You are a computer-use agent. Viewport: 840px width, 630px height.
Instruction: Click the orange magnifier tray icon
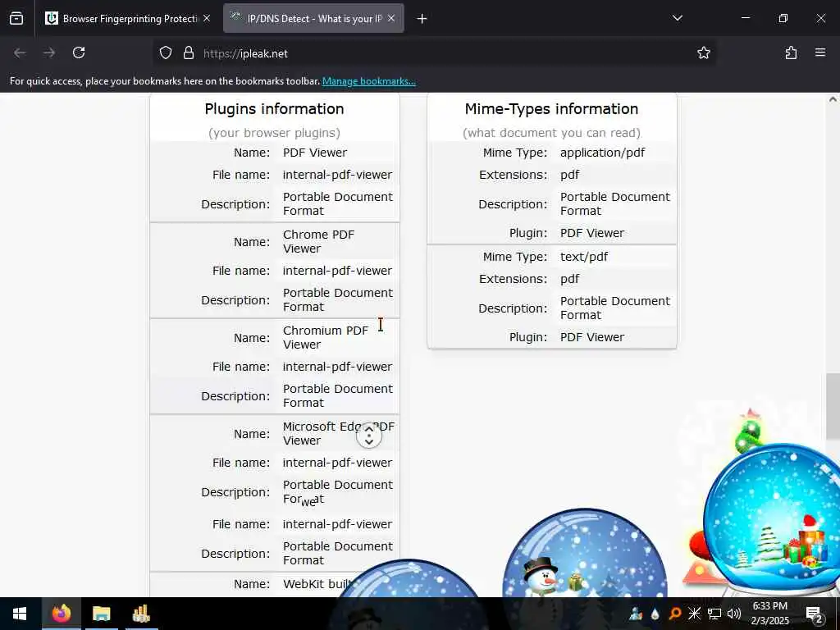[x=675, y=614]
